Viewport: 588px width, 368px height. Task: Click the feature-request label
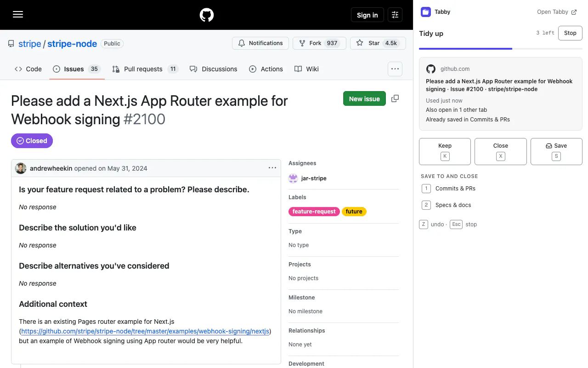point(314,212)
